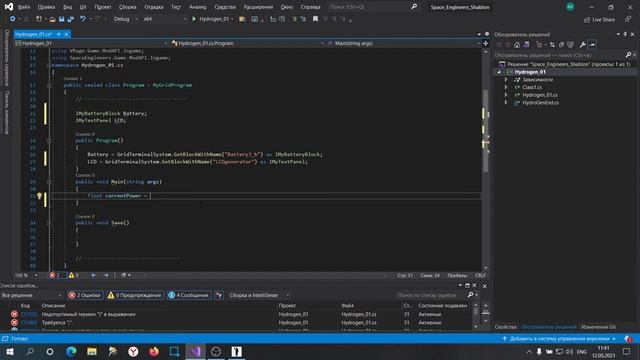Click the lightbulb quick actions icon
The height and width of the screenshot is (360, 640).
(39, 196)
